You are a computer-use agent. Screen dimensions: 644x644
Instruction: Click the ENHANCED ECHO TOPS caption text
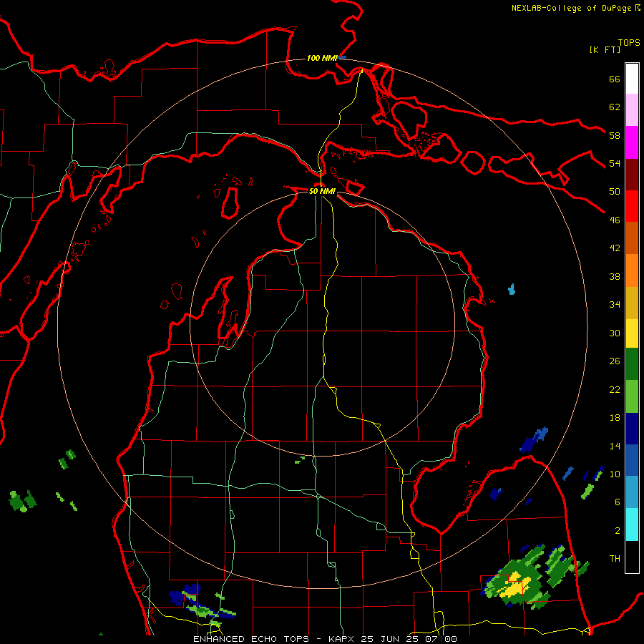[250, 639]
